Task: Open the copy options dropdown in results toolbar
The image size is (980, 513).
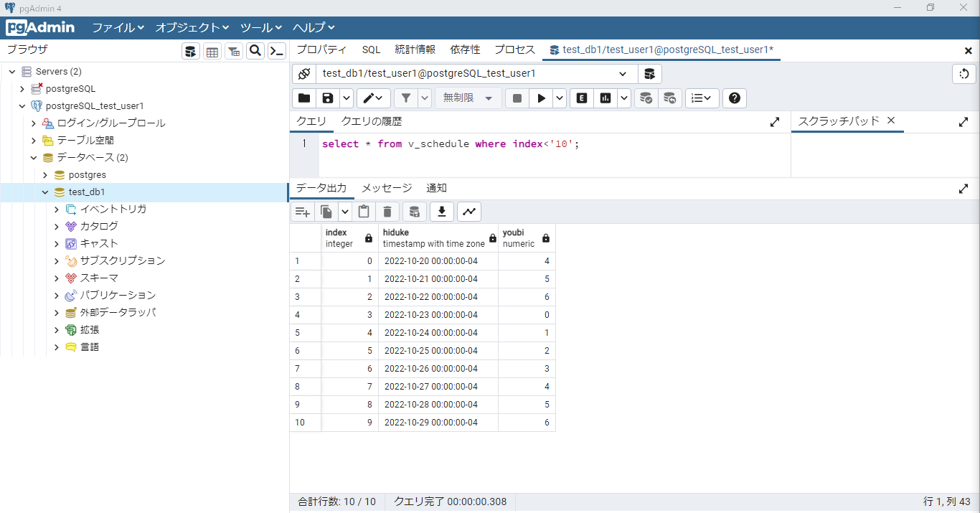Action: (x=345, y=212)
